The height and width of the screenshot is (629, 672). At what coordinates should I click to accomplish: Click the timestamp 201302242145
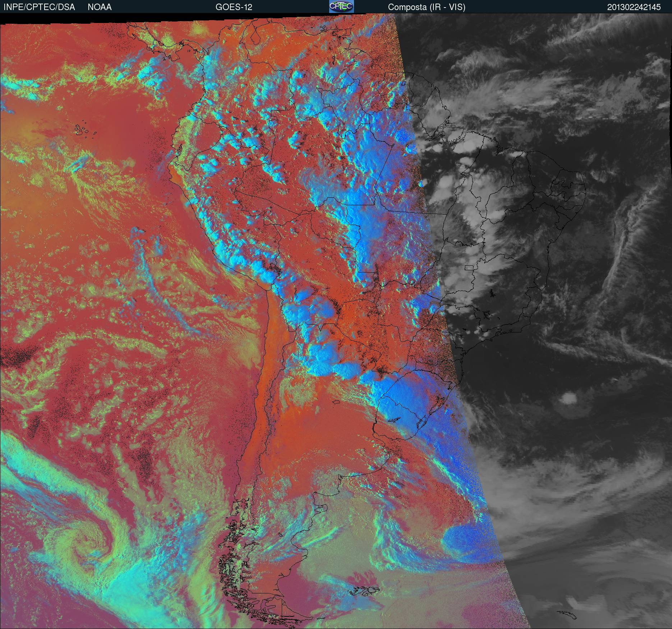pos(634,7)
